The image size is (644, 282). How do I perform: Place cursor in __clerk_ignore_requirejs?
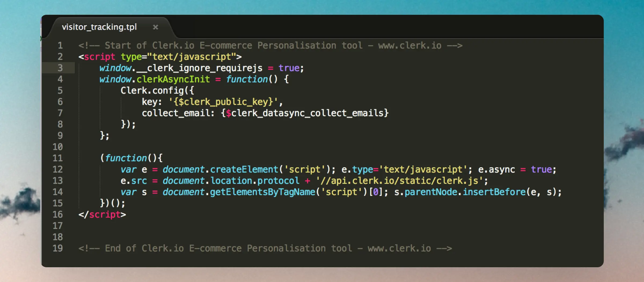click(x=199, y=68)
